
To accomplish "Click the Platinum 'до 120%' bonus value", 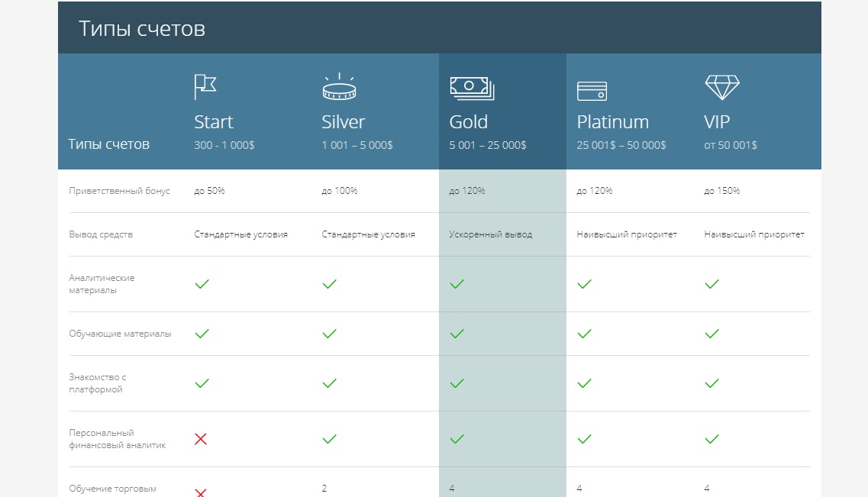I will (595, 190).
